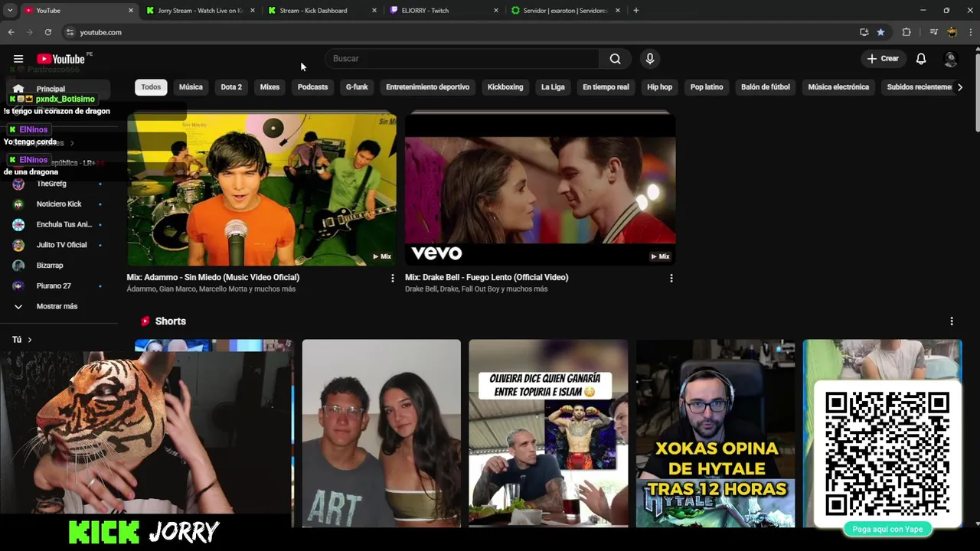Open the Julito TV Oficial channel icon
The image size is (980, 551).
point(18,245)
